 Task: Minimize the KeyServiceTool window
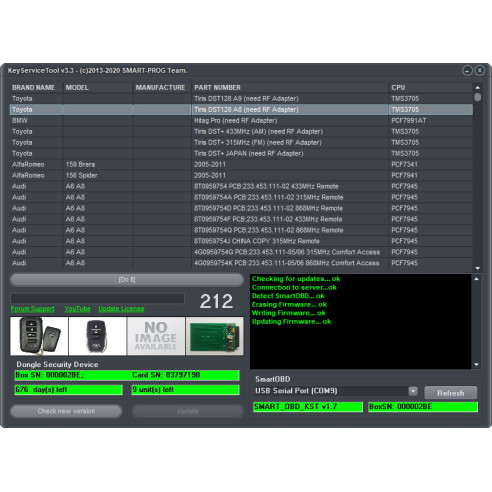(x=467, y=70)
